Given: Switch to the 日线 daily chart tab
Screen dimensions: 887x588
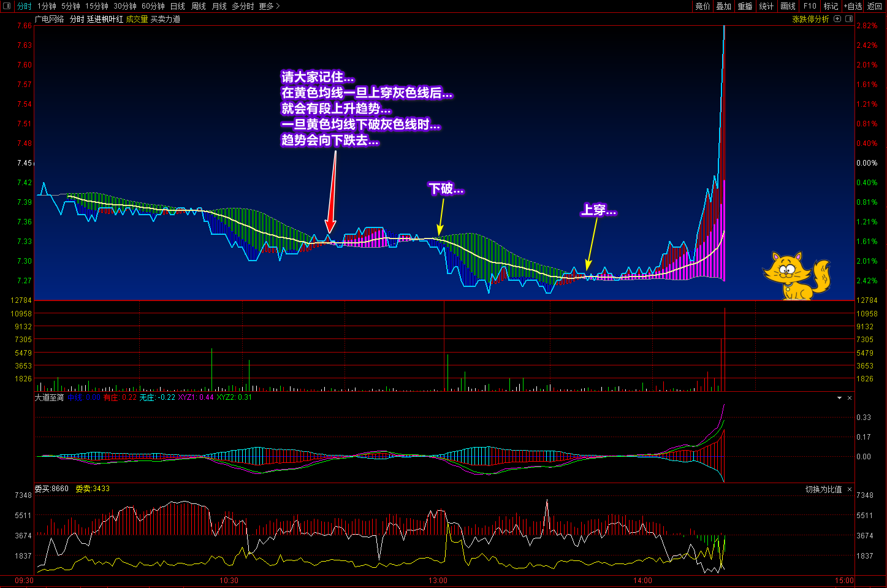Looking at the screenshot, I should coord(177,6).
